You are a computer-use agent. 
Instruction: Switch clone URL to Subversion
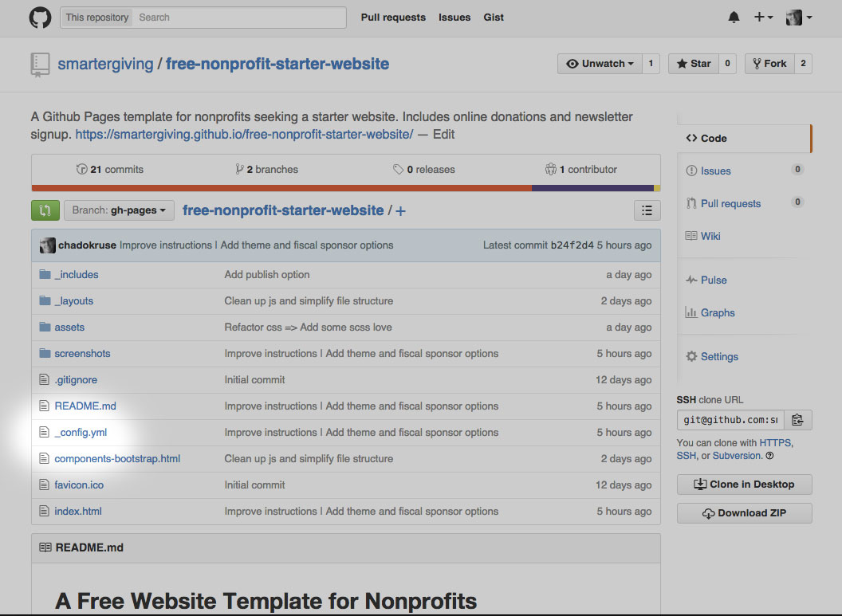(737, 456)
